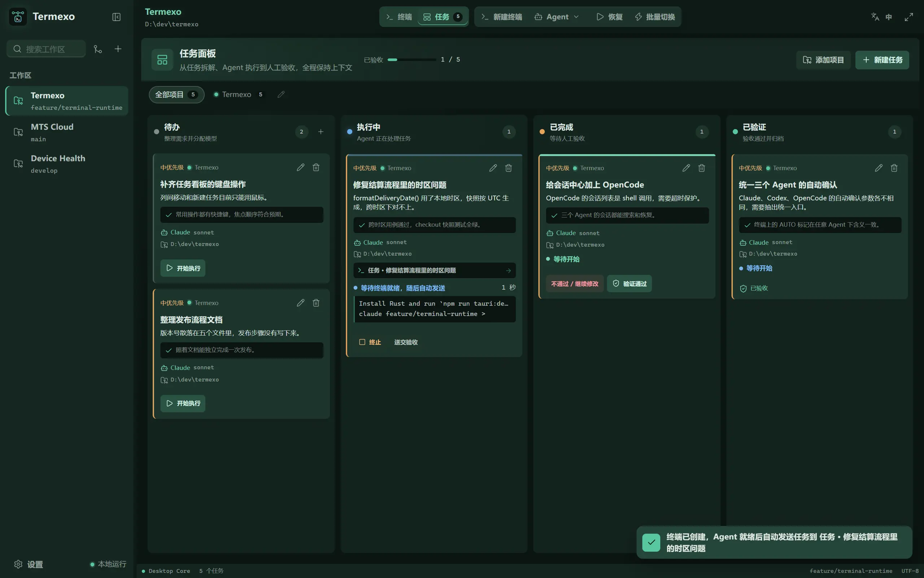Click the 新建终端 toolbar button
The height and width of the screenshot is (578, 924).
point(502,17)
